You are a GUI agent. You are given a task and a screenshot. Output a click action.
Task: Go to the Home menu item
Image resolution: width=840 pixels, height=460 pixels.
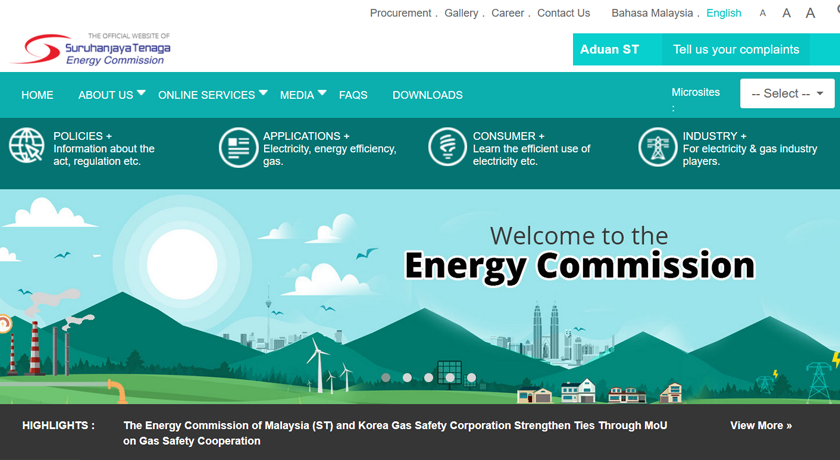[x=38, y=95]
